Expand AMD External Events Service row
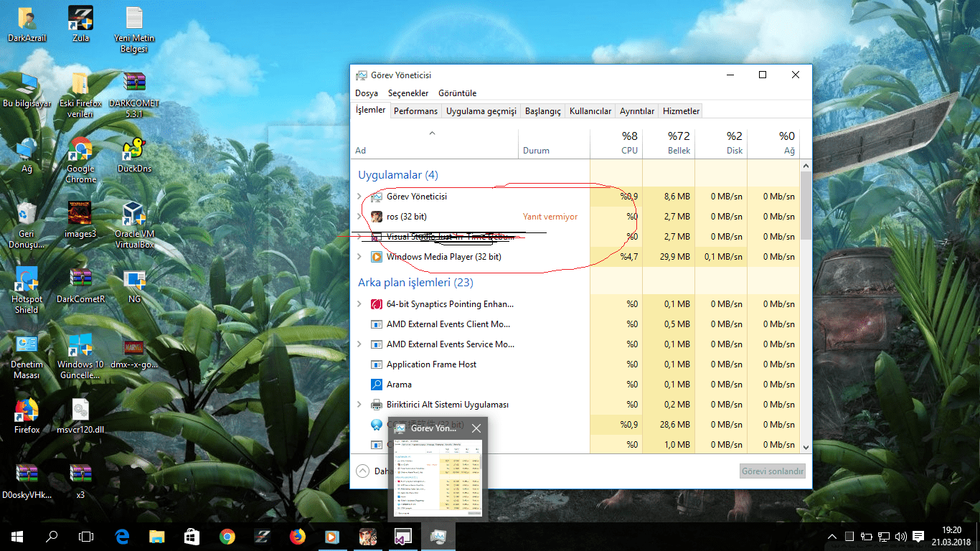The width and height of the screenshot is (980, 551). 359,344
